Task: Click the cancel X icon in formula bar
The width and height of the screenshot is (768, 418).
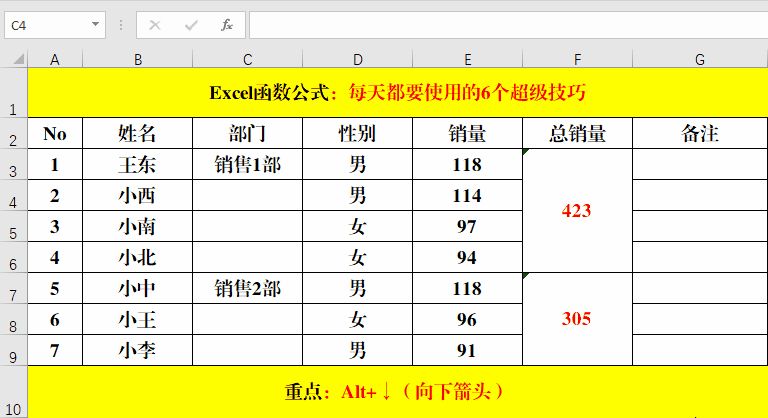Action: [155, 25]
